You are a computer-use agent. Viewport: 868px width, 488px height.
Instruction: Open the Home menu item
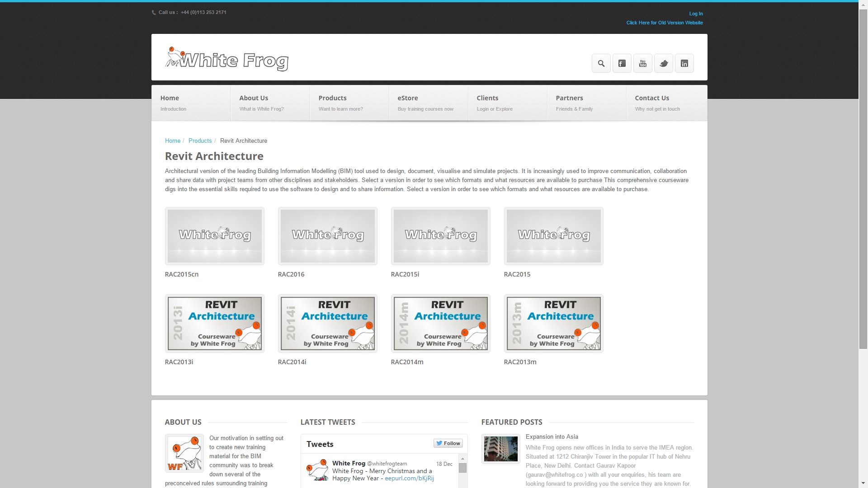pyautogui.click(x=191, y=103)
